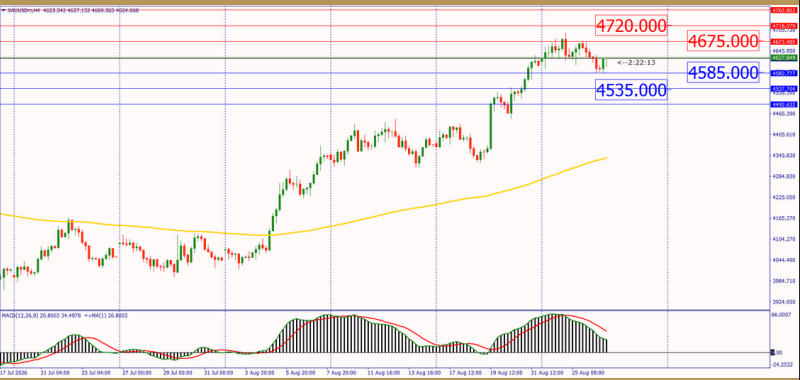Click the 4535.000 support label
This screenshot has width=800, height=380.
click(631, 90)
